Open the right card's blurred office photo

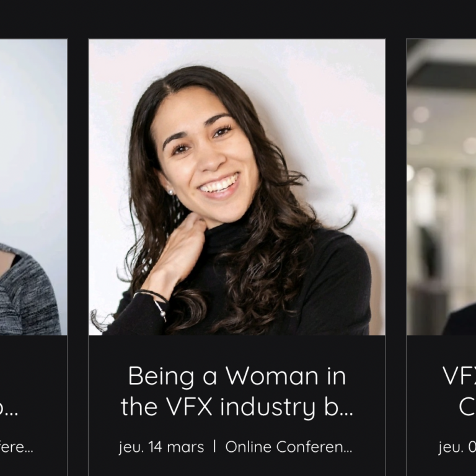coord(441,187)
